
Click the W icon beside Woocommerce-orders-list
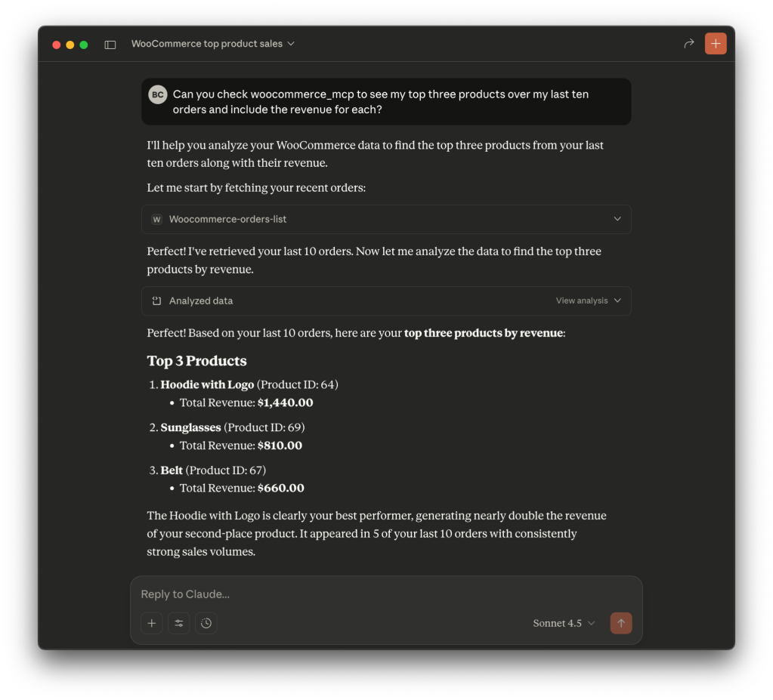pos(156,220)
